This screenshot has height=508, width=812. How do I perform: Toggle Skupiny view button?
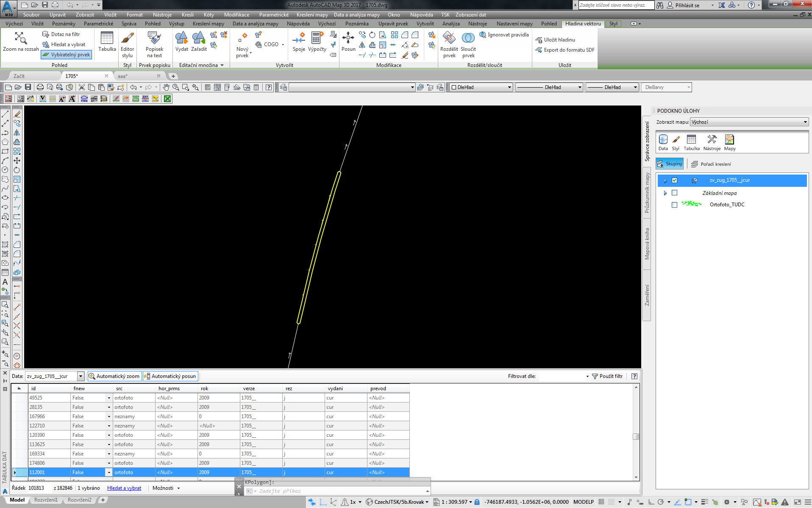point(670,164)
